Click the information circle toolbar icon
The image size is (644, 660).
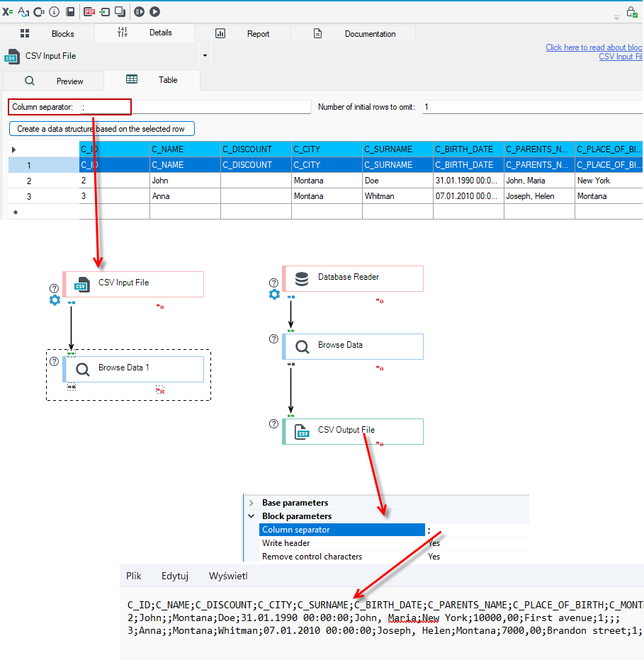[x=54, y=12]
